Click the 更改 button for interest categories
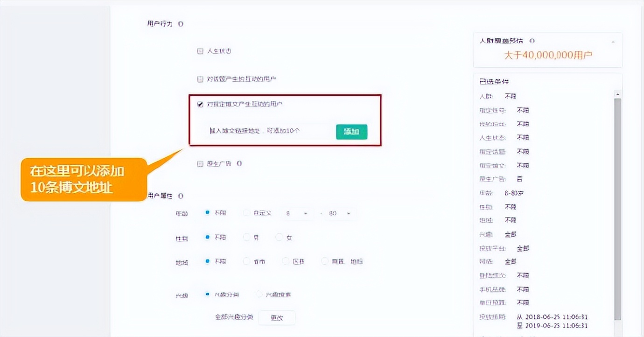Viewport: 644px width, 337px height. [x=276, y=317]
